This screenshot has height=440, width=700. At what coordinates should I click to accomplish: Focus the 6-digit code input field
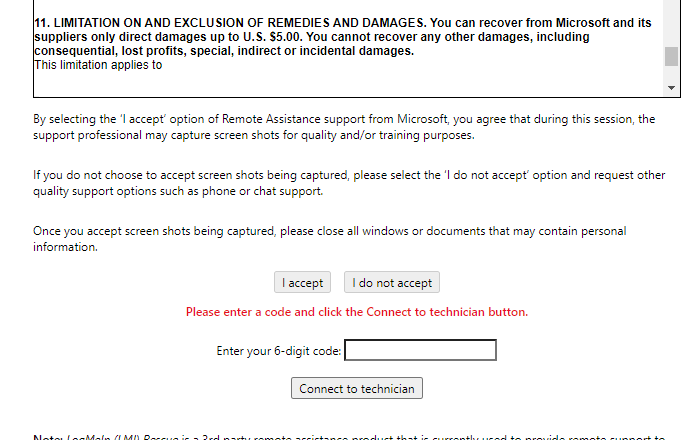point(420,350)
